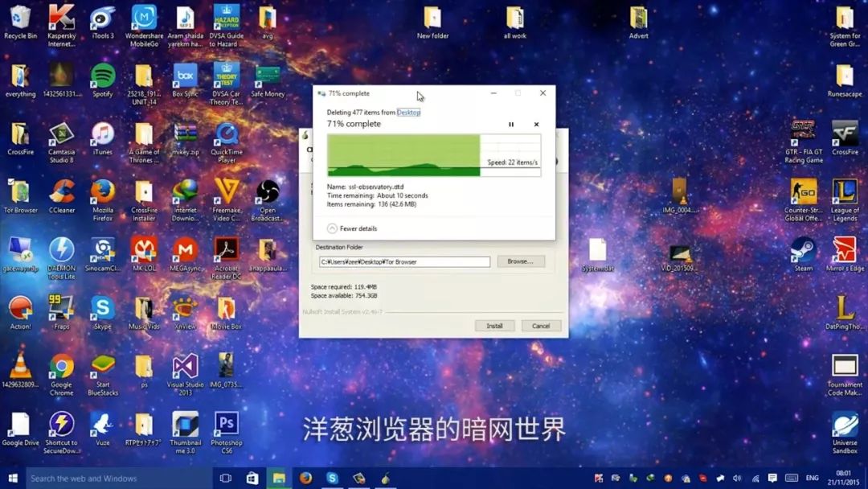Select the Google Chrome desktop icon
Viewport: 868px width, 489px height.
tap(61, 375)
